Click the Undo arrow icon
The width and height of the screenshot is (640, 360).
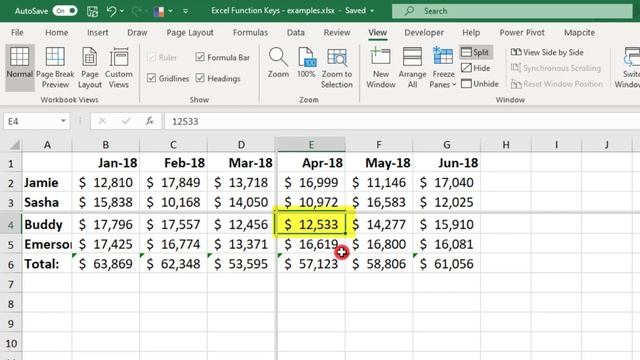pyautogui.click(x=111, y=11)
